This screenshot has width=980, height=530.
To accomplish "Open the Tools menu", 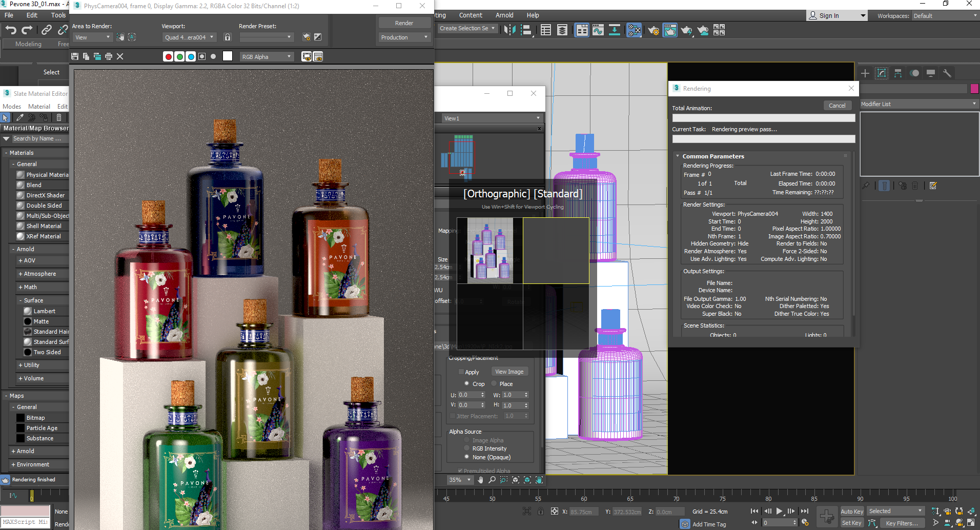I will [x=58, y=15].
